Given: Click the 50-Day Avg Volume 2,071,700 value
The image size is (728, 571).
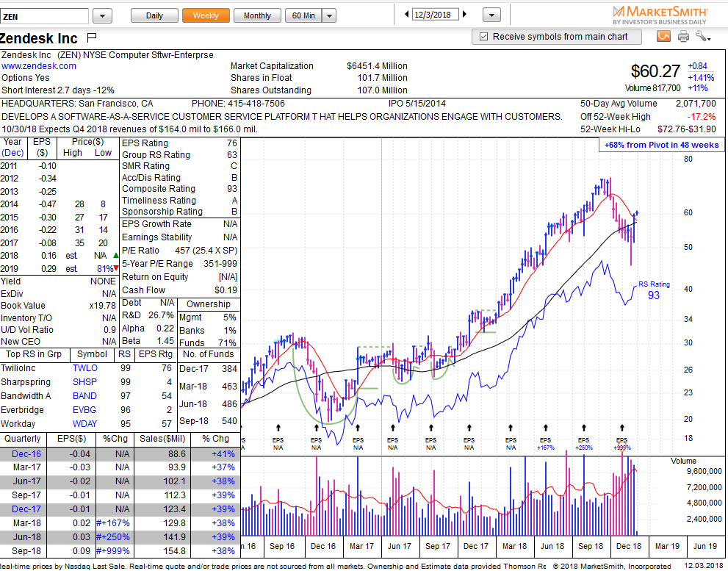Looking at the screenshot, I should pyautogui.click(x=696, y=104).
